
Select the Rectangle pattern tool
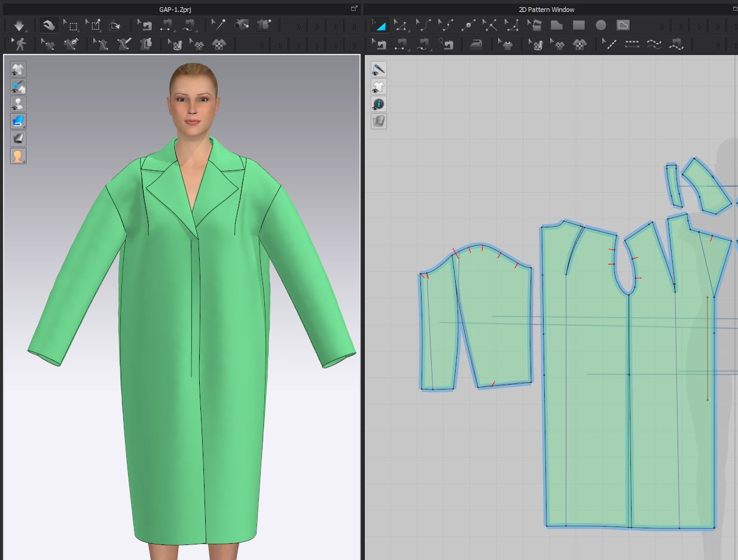[578, 25]
